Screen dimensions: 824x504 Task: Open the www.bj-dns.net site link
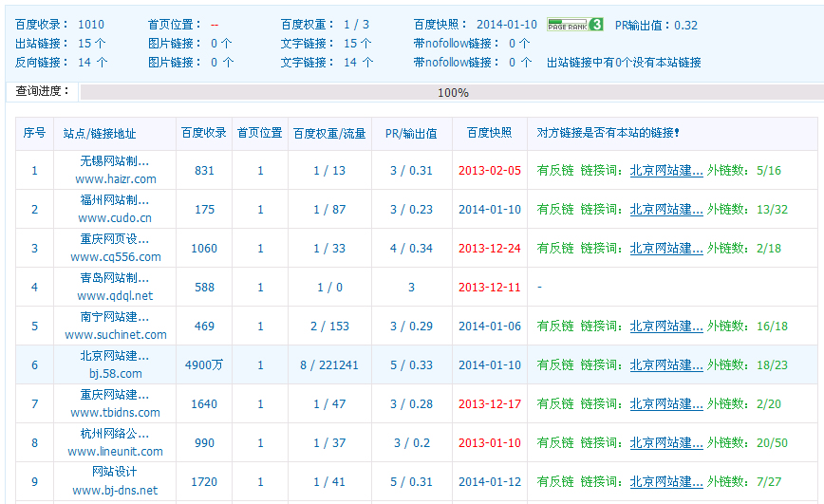click(115, 491)
